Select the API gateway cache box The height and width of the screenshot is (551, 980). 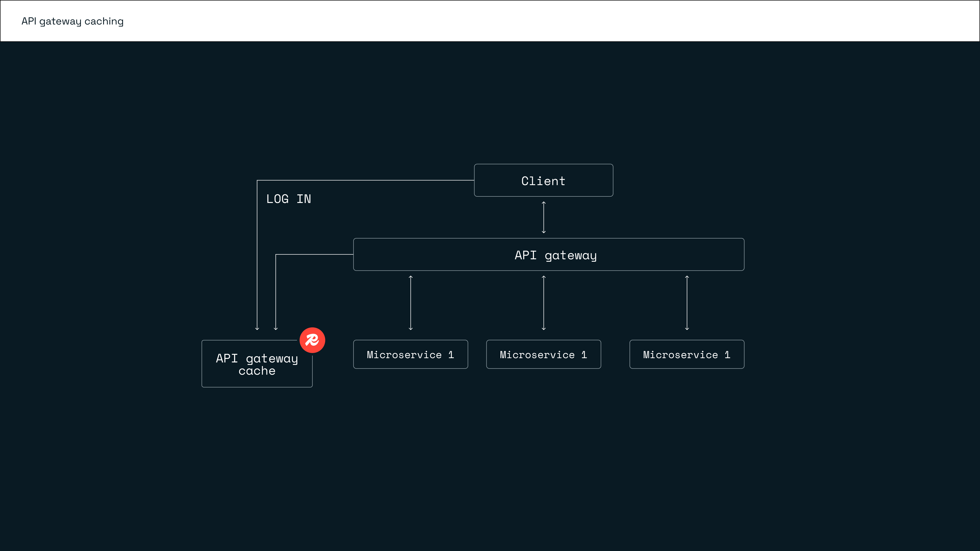257,364
